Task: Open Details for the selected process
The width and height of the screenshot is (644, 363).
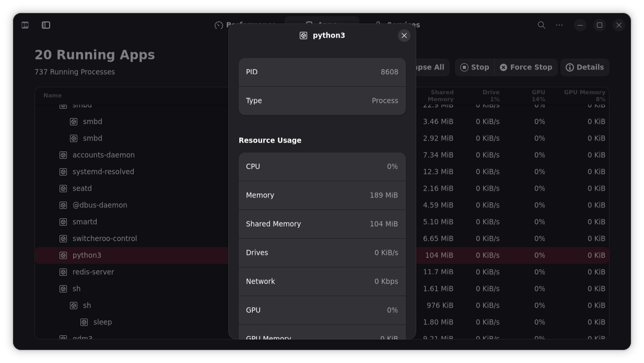Action: tap(584, 67)
